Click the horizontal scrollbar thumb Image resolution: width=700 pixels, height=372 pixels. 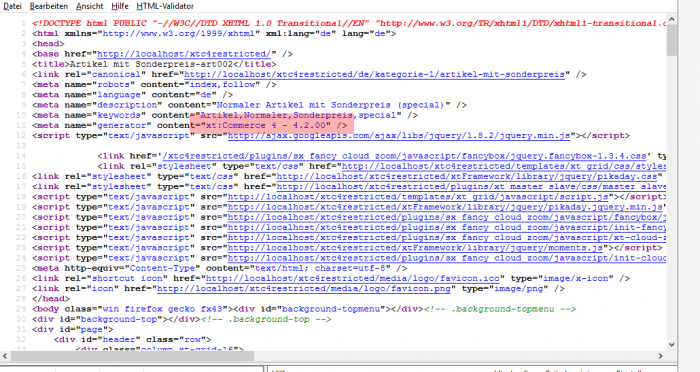pos(133,356)
